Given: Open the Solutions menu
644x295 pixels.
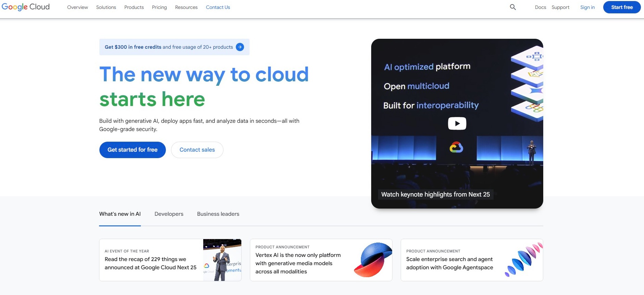Looking at the screenshot, I should [x=106, y=7].
